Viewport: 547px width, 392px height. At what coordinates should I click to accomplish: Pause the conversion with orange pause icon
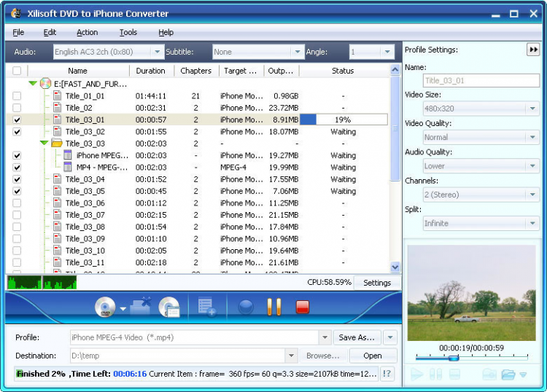(x=274, y=307)
